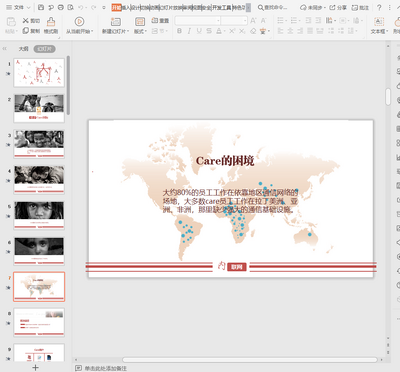Click the Undo arrow

(x=81, y=7)
